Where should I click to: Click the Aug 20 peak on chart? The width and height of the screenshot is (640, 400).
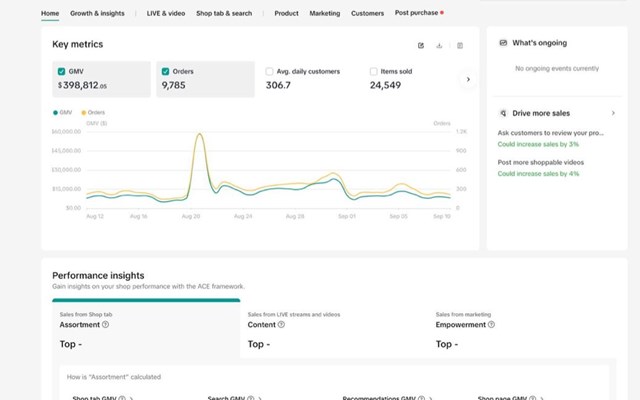(x=199, y=134)
